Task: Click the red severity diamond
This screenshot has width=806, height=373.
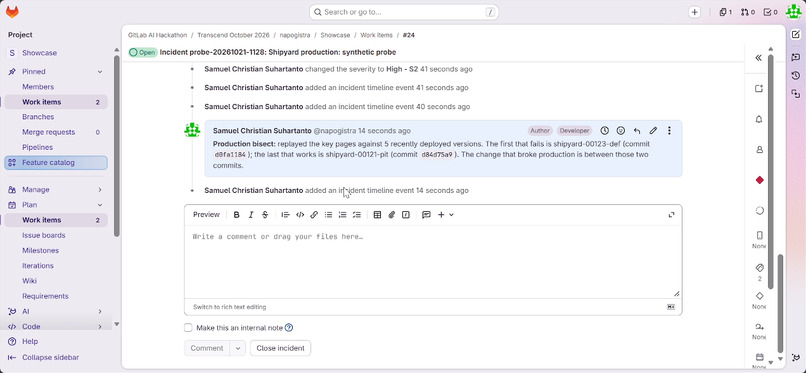Action: click(759, 180)
